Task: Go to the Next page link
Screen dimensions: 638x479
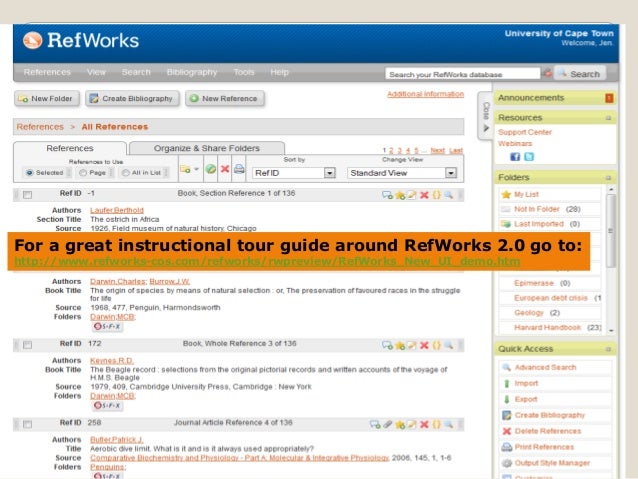Action: [437, 150]
